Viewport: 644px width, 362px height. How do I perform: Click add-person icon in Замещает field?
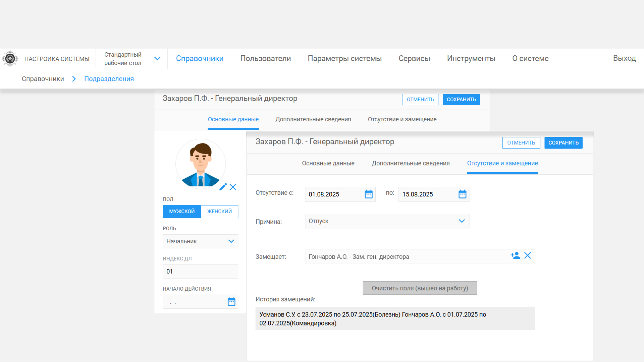point(515,256)
